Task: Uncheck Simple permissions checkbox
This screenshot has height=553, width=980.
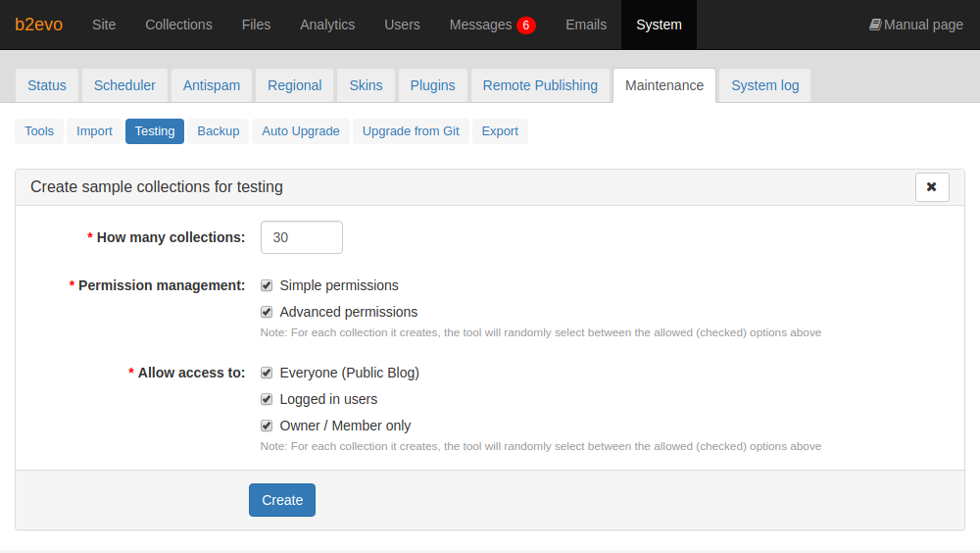Action: click(x=267, y=286)
